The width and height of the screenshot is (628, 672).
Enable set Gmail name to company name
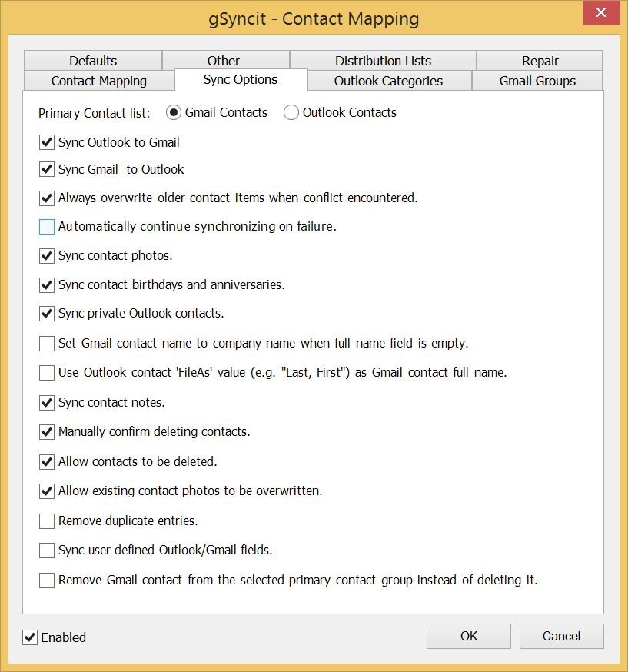point(47,344)
